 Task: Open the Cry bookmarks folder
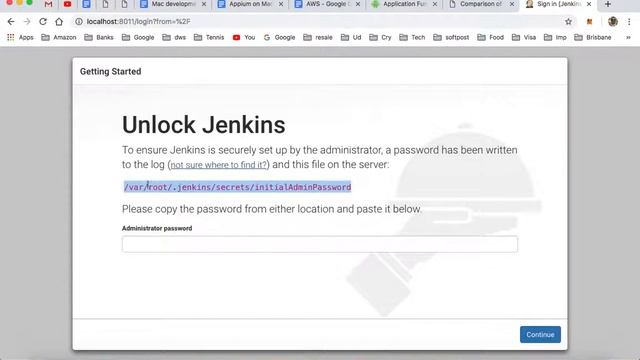(380, 37)
